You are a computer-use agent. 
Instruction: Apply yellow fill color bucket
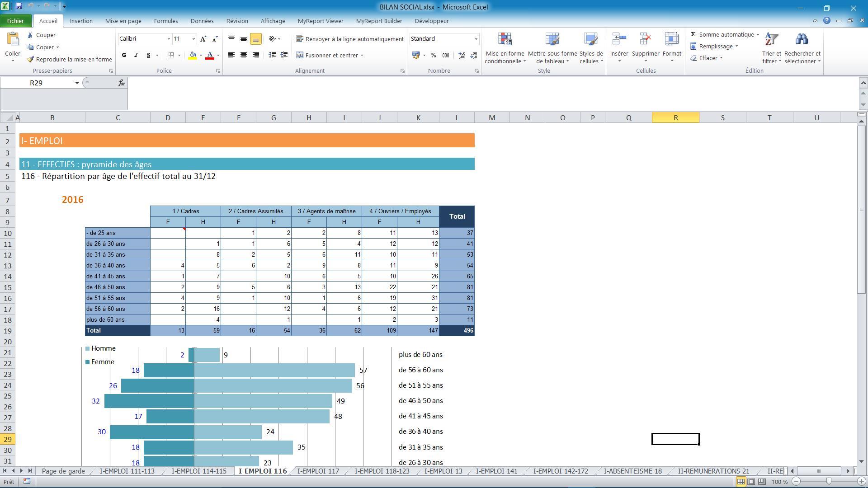click(x=193, y=55)
